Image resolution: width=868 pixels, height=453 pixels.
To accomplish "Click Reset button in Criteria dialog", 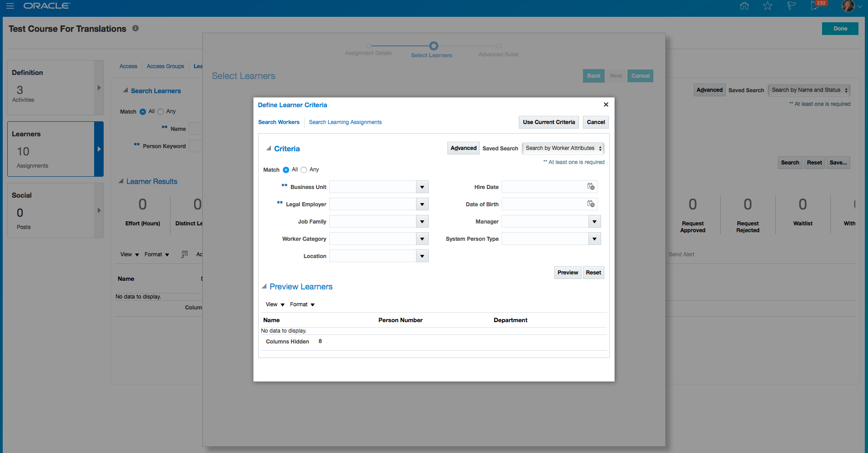I will (593, 273).
